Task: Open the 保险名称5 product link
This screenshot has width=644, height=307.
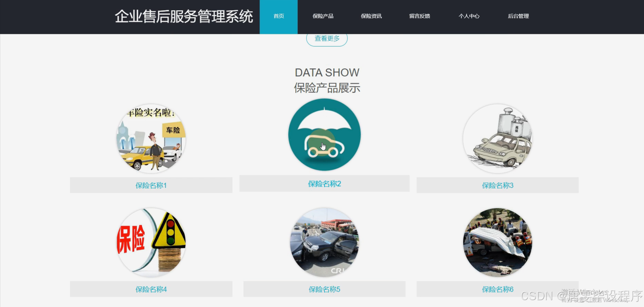Action: pyautogui.click(x=325, y=289)
